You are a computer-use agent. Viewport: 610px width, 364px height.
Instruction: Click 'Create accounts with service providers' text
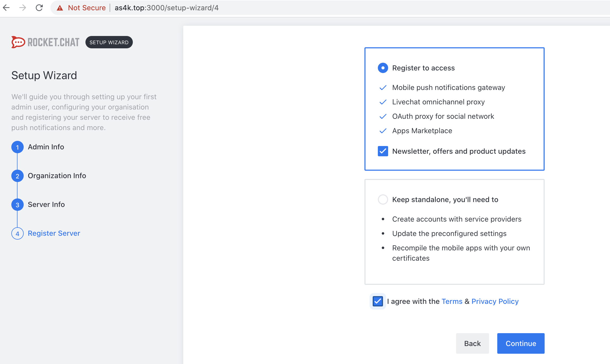click(457, 219)
